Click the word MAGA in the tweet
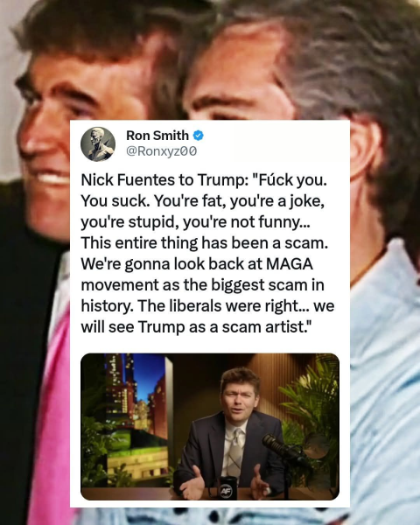Viewport: 420px width, 525px height. (x=290, y=264)
